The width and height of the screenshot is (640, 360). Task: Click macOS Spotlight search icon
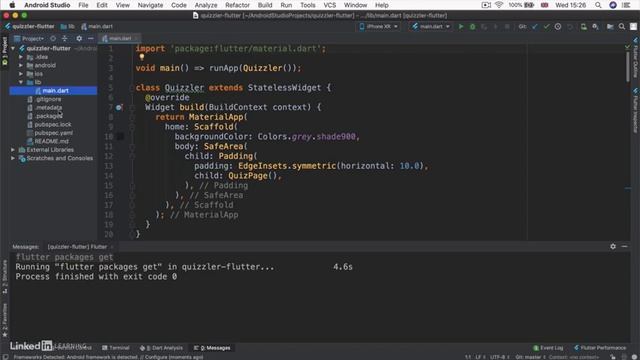pos(598,5)
